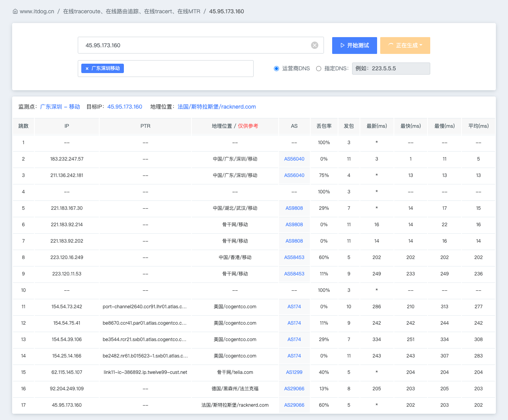This screenshot has height=420, width=508.
Task: Click the 法国/斯特拉斯堡/racknerd.com location link
Action: tap(217, 107)
